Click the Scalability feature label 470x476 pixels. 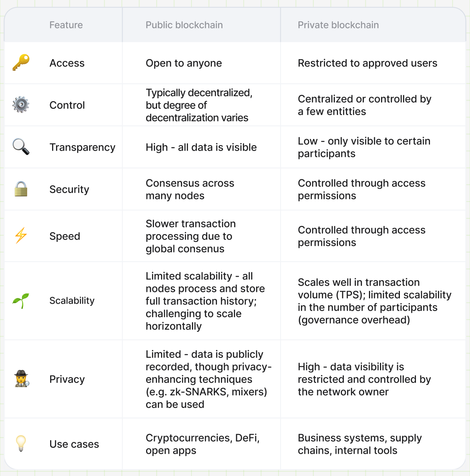[72, 301]
